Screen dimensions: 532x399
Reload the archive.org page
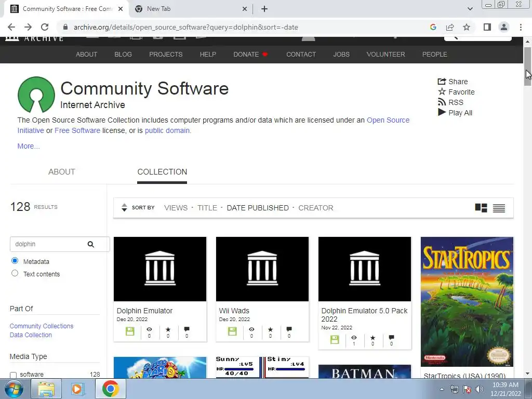click(x=45, y=27)
